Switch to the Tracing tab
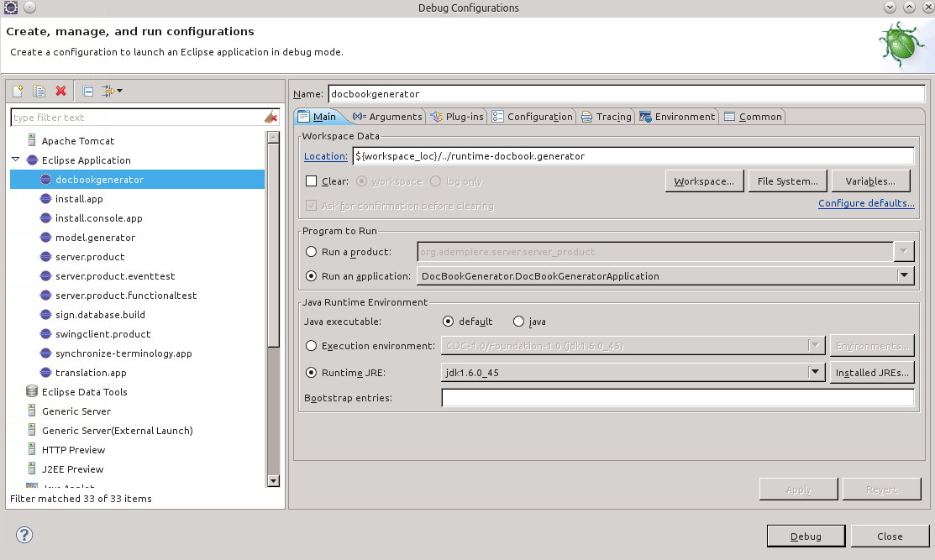 coord(607,117)
